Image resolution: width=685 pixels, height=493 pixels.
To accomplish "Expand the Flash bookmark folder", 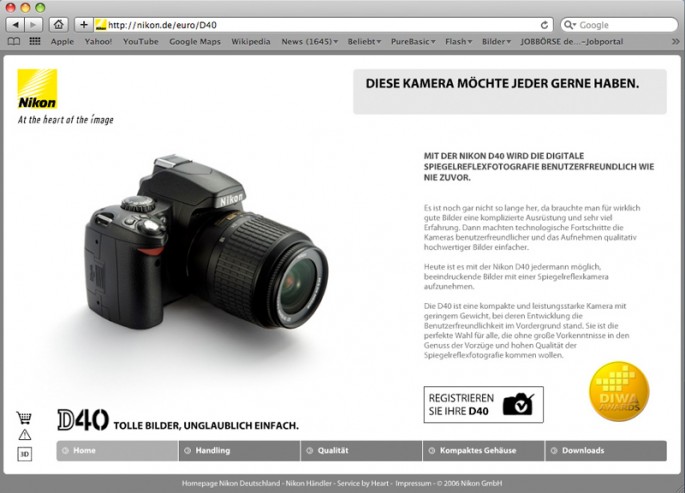I will coord(459,41).
